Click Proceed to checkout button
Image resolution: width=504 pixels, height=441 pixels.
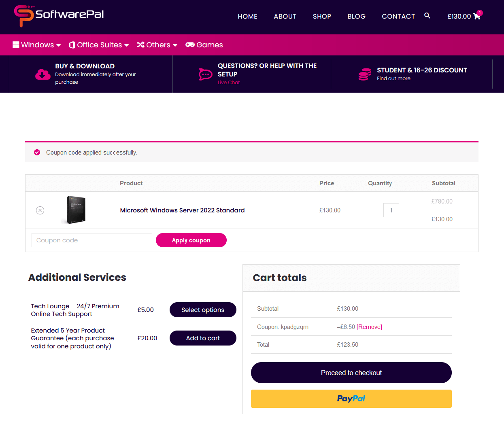pos(351,373)
